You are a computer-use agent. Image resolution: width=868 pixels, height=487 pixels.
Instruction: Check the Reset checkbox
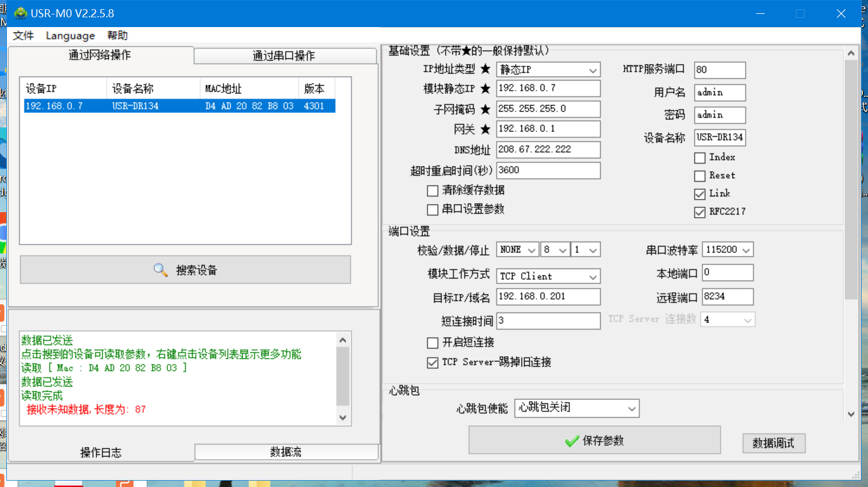pos(700,176)
